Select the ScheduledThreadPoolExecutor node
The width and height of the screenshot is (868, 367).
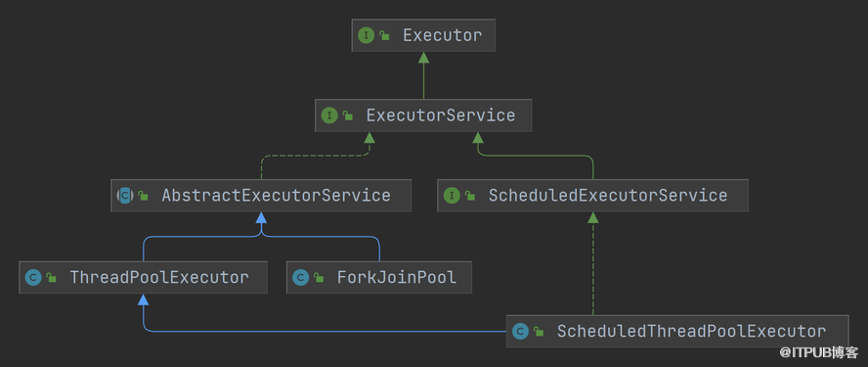(677, 332)
